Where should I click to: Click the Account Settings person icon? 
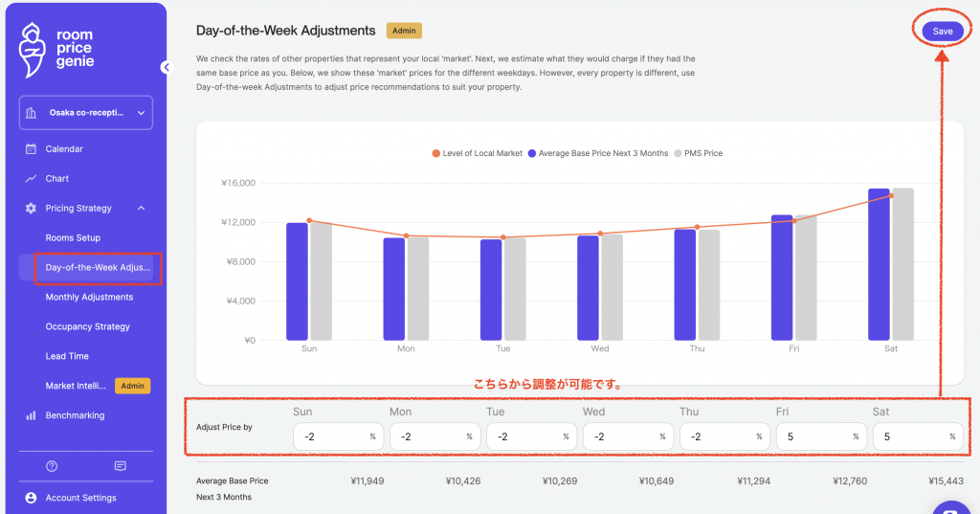(31, 498)
